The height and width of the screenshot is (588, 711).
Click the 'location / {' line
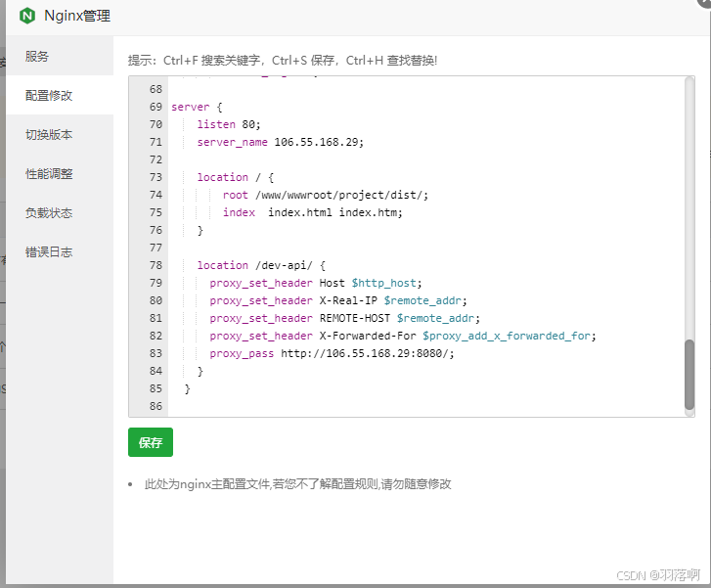pyautogui.click(x=236, y=177)
